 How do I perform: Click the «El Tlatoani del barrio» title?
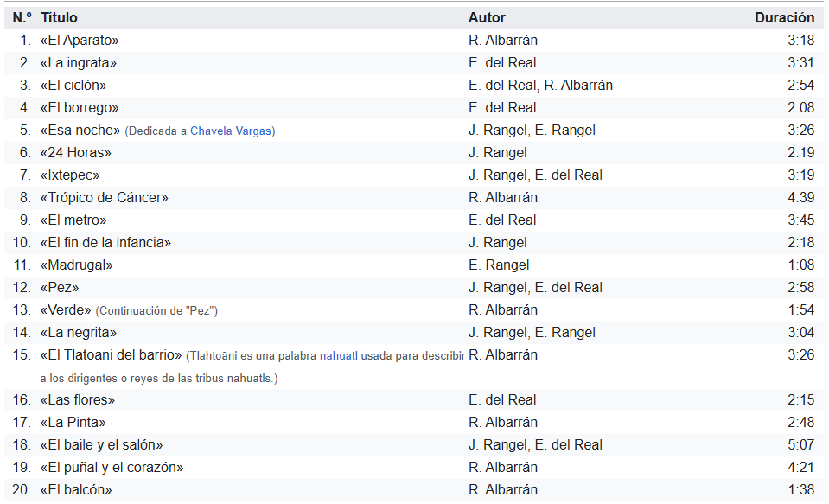coord(111,354)
